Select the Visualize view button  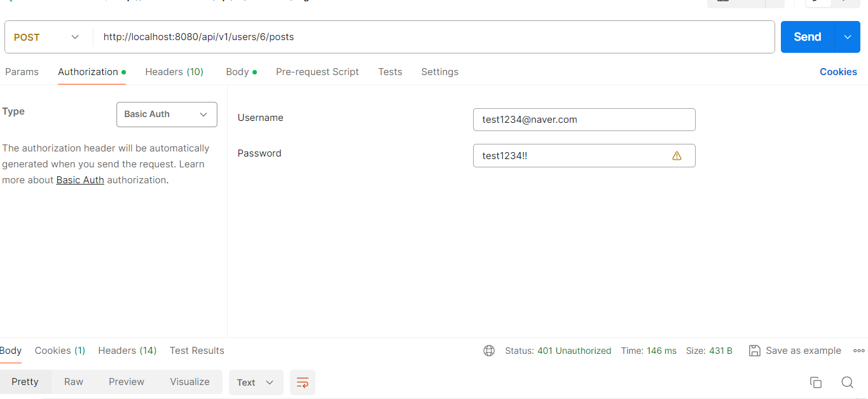coord(189,382)
